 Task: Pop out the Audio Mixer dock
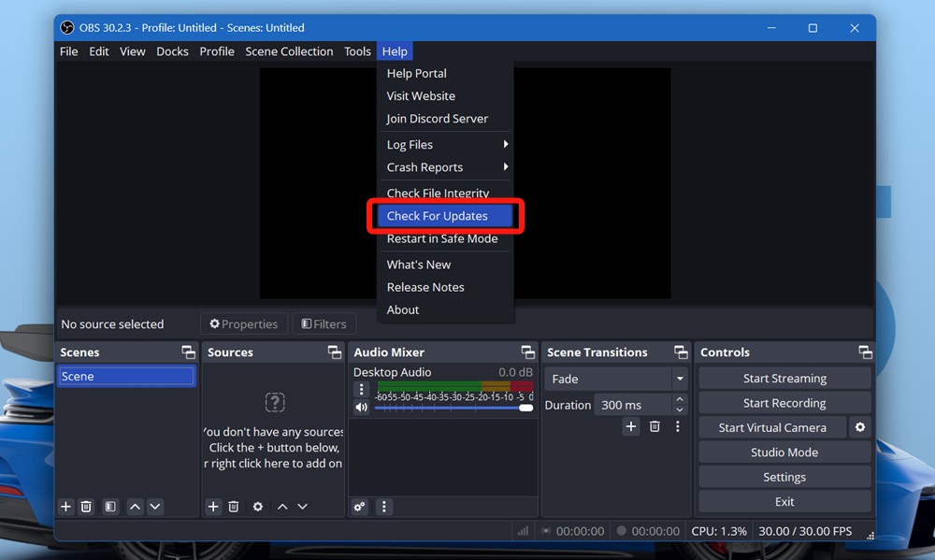tap(528, 352)
